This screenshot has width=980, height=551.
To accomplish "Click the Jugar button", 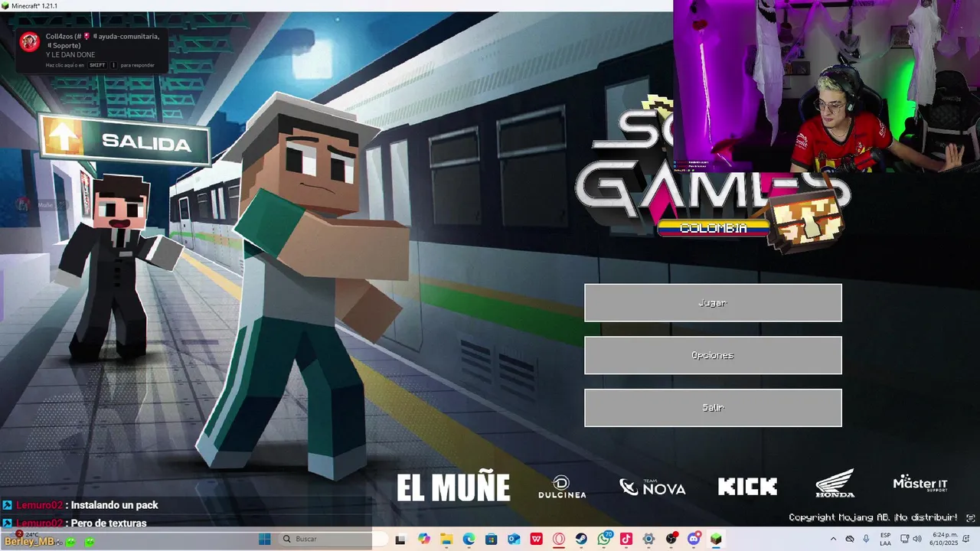I will (x=713, y=303).
